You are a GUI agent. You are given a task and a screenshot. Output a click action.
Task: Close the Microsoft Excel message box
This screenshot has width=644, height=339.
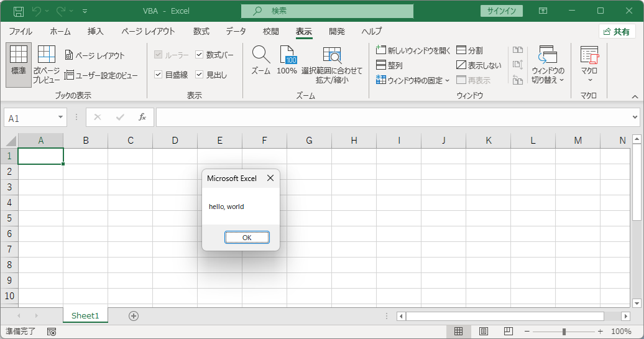(x=270, y=178)
